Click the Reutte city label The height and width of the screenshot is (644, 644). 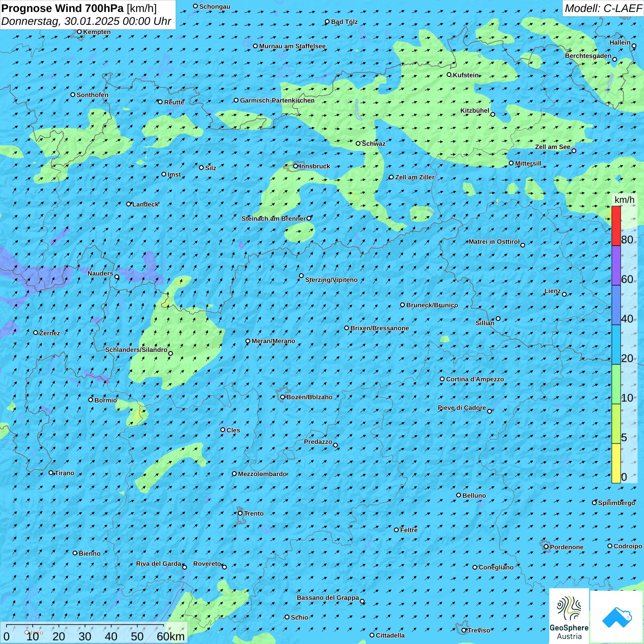(174, 102)
